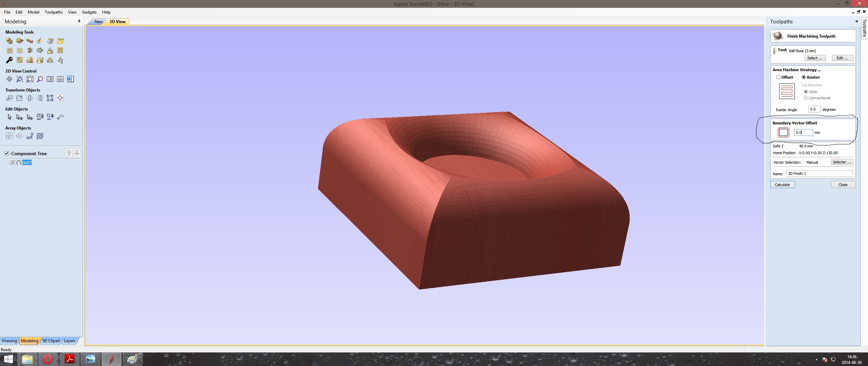This screenshot has width=868, height=366.
Task: Click the vertical Toolpaths side tab
Action: coord(864,28)
